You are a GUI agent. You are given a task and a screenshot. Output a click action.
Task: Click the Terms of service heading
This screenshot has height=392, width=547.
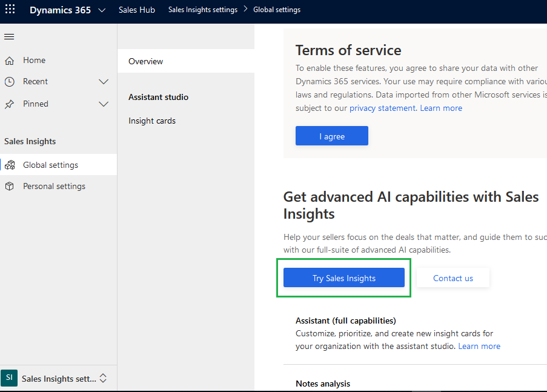[348, 50]
